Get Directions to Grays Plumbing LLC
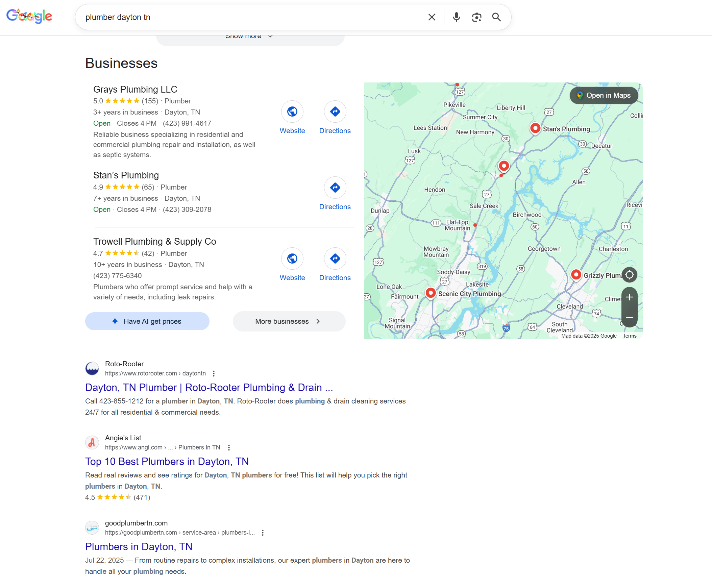The image size is (712, 588). click(335, 112)
